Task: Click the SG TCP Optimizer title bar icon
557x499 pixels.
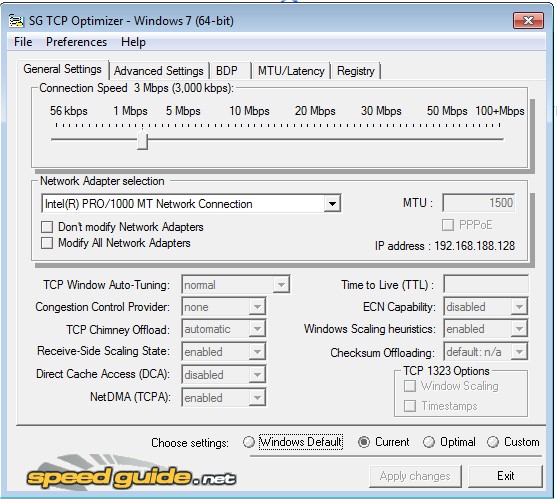Action: tap(16, 21)
